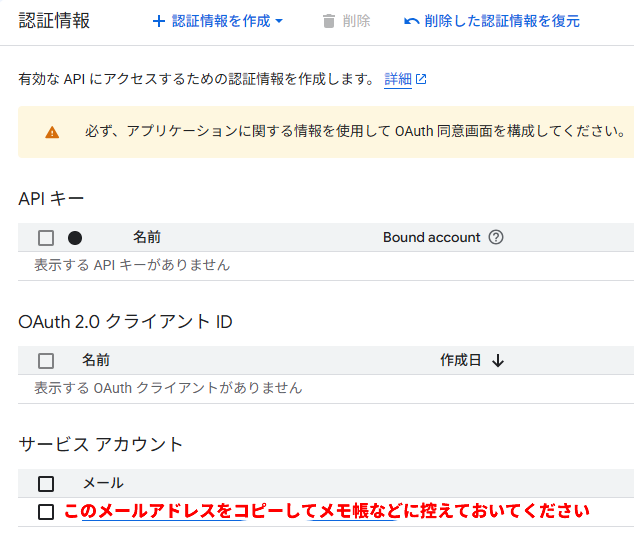
Task: Tick the サービス アカウント header checkbox
Action: [x=46, y=484]
